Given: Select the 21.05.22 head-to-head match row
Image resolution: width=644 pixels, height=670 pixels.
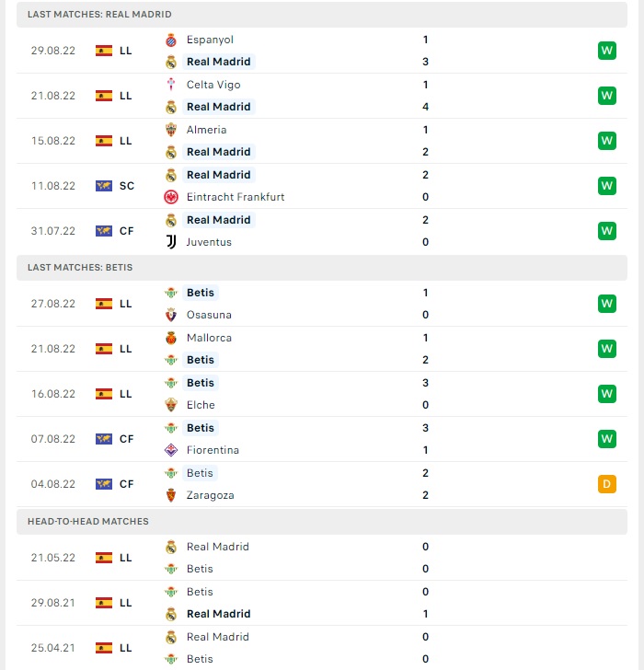Looking at the screenshot, I should 322,558.
